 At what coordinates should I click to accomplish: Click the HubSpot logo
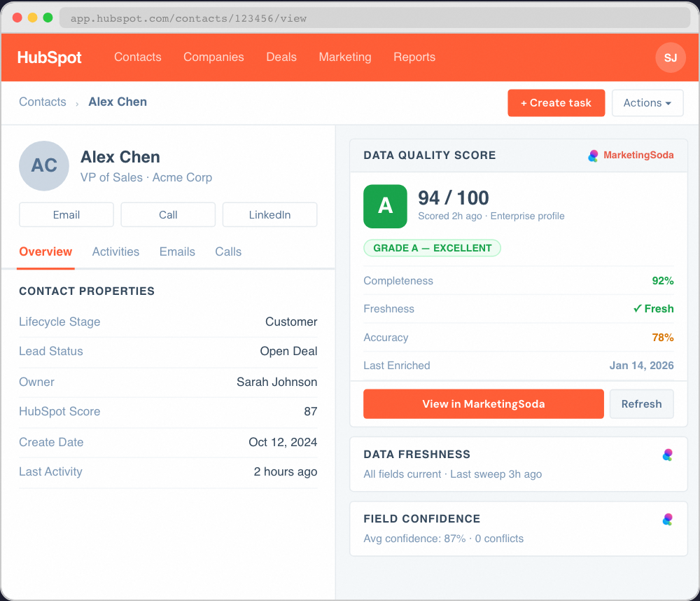49,57
